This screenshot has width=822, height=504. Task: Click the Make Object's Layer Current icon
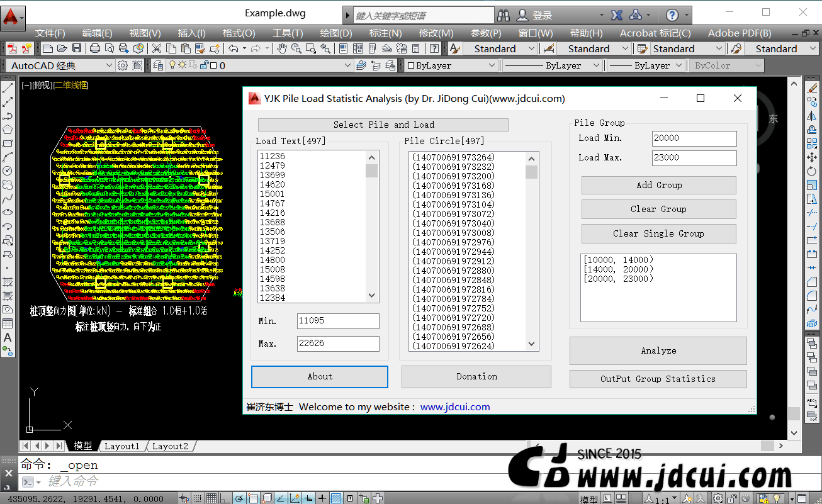(361, 65)
